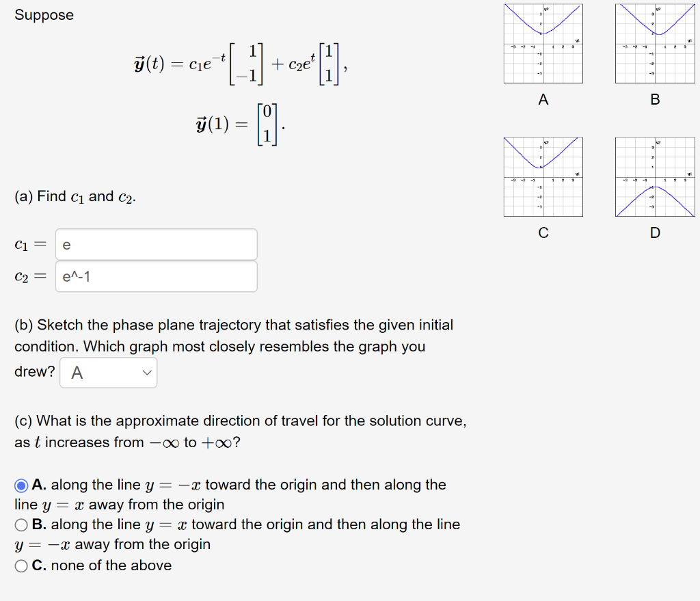Click the letter D below the fourth graph
The height and width of the screenshot is (601, 700).
point(655,232)
